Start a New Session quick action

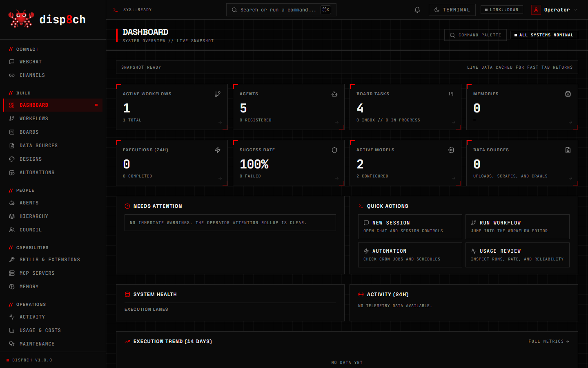[x=410, y=227]
